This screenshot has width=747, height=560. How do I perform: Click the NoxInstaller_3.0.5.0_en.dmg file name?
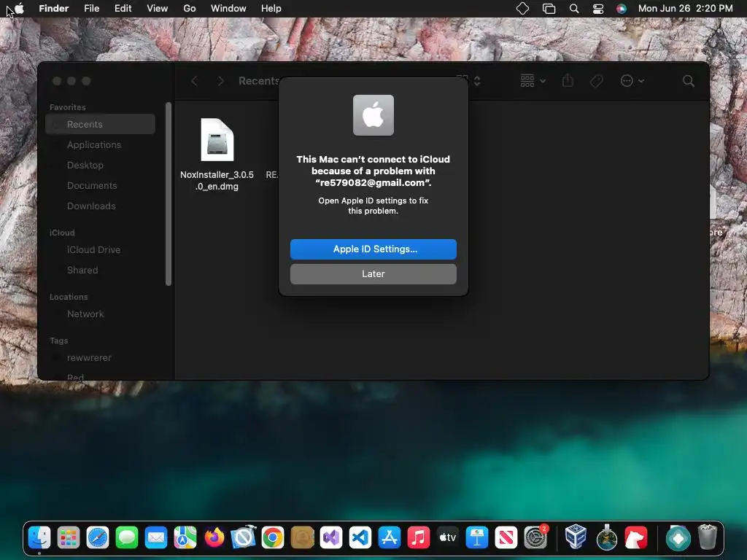tap(217, 181)
